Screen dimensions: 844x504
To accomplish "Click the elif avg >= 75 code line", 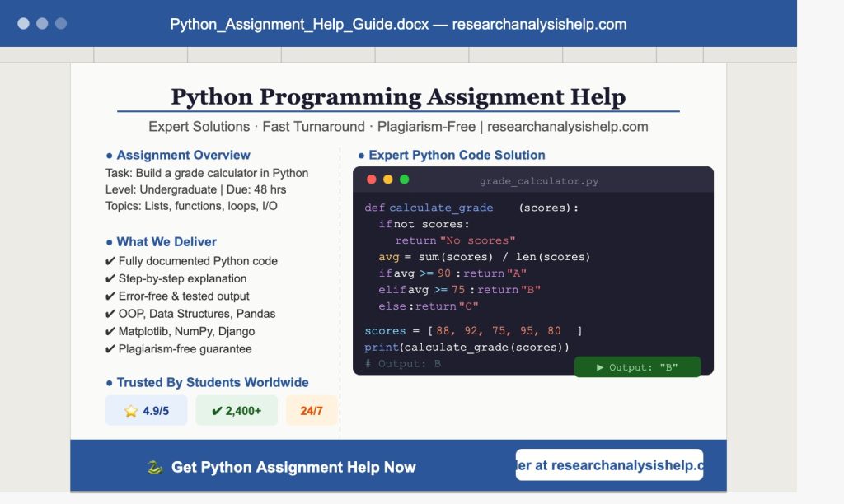I will click(x=460, y=290).
